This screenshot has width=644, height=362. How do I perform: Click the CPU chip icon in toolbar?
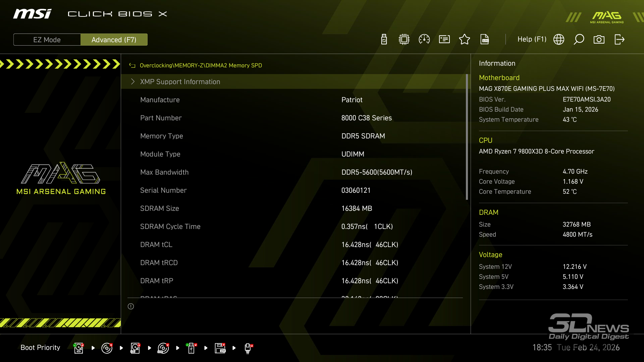[404, 40]
